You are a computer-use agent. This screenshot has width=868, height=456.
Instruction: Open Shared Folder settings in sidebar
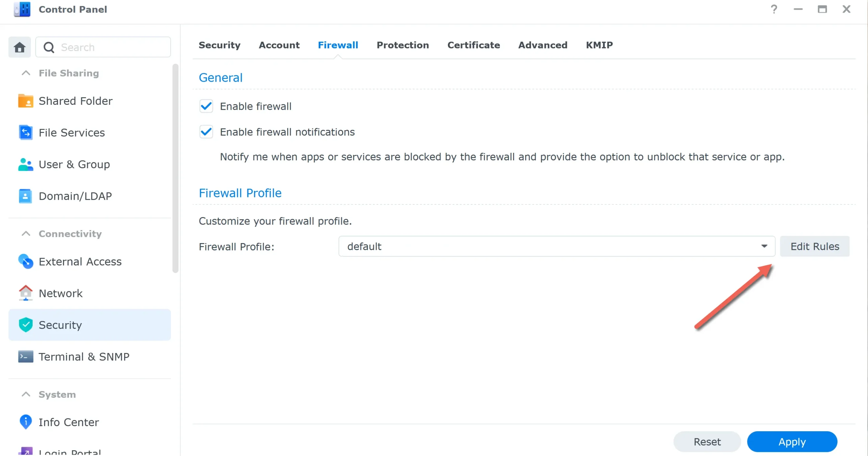(75, 101)
